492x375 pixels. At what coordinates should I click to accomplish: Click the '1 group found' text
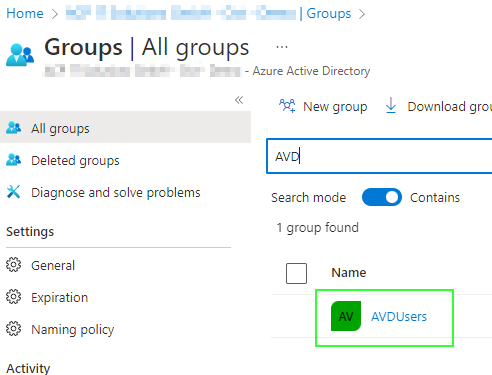[318, 228]
